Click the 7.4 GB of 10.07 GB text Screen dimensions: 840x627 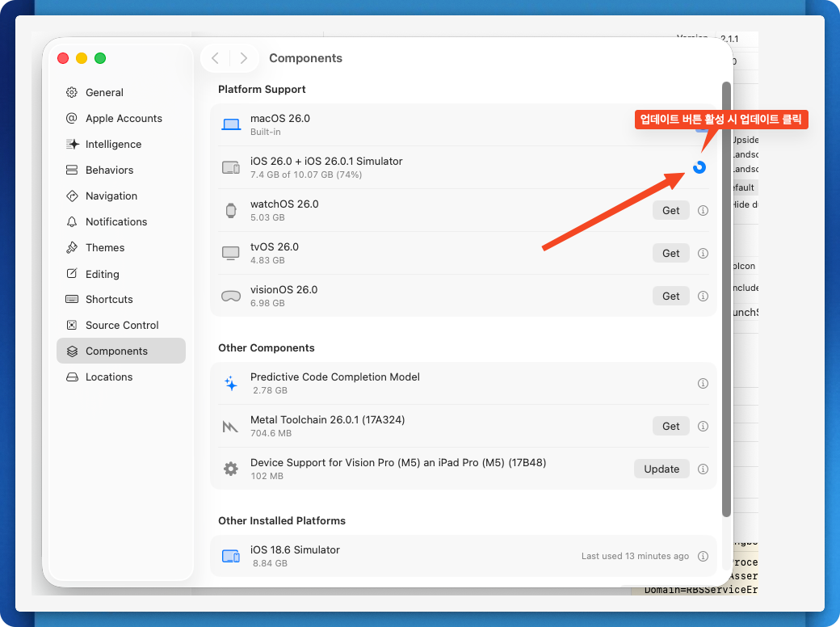[306, 175]
